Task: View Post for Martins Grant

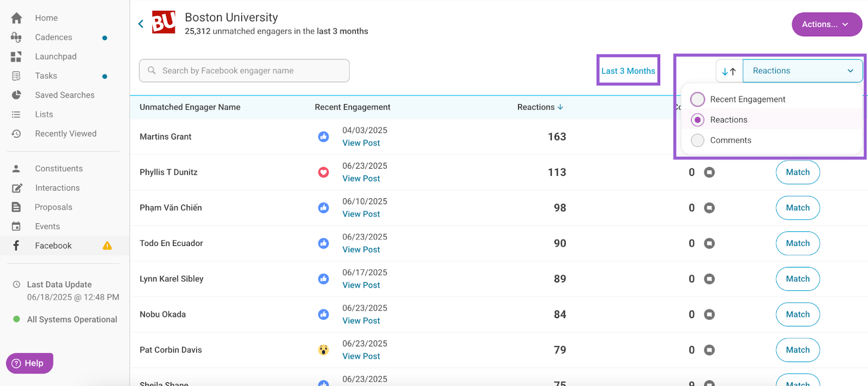Action: [x=361, y=143]
